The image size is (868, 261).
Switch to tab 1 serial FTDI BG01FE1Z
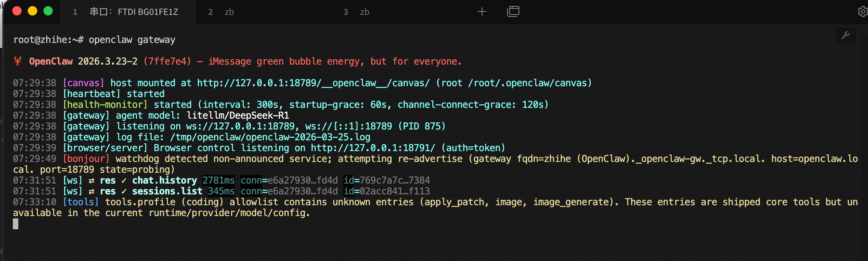click(128, 12)
